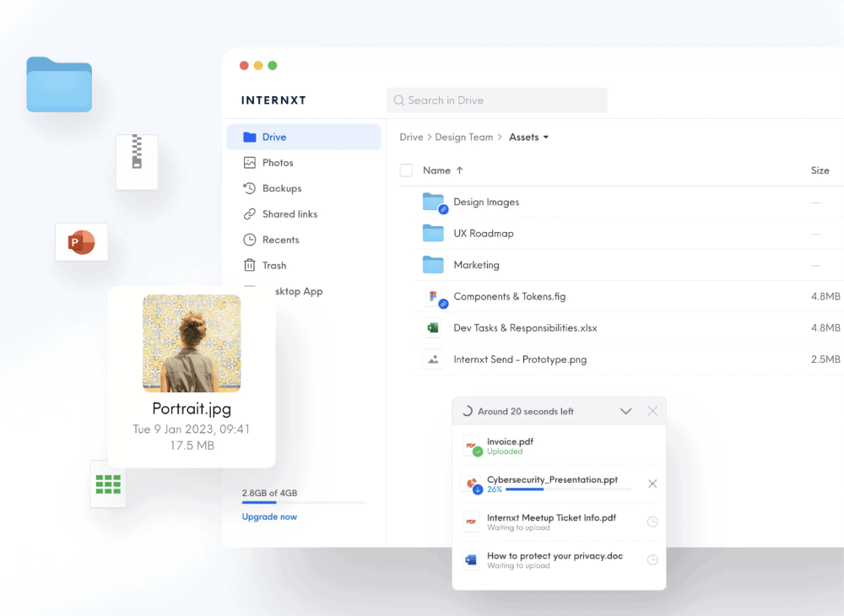Viewport: 844px width, 616px height.
Task: Click the Figma icon for Components & Tokens.fig
Action: coord(433,297)
